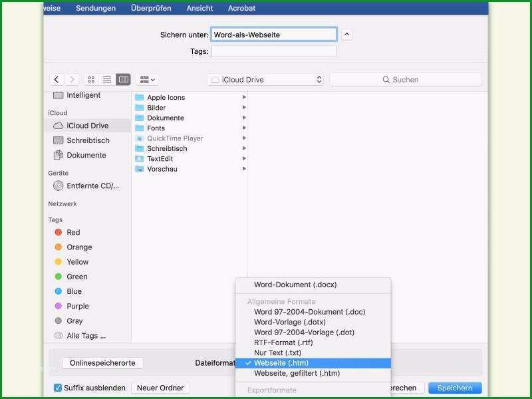
Task: Switch to list view
Action: [107, 80]
